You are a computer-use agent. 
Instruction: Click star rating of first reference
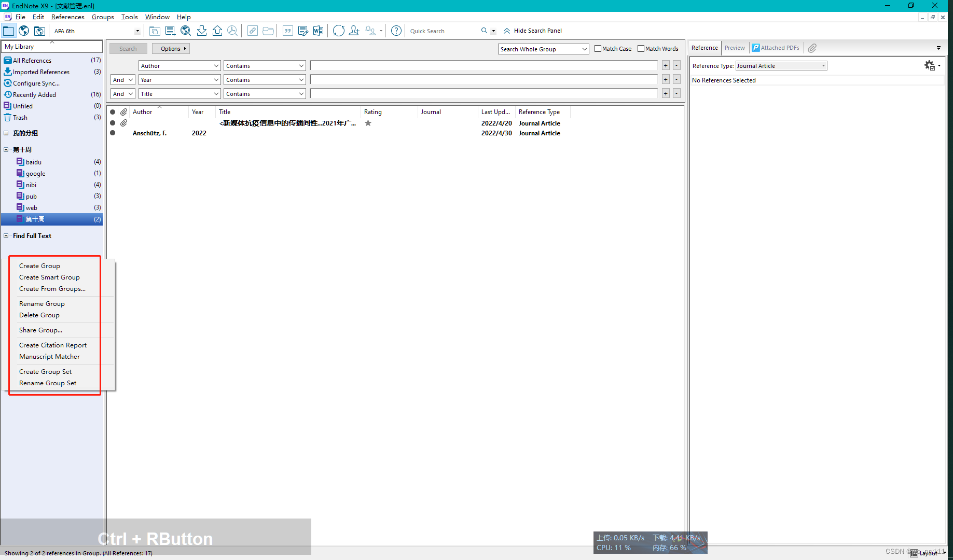[368, 123]
